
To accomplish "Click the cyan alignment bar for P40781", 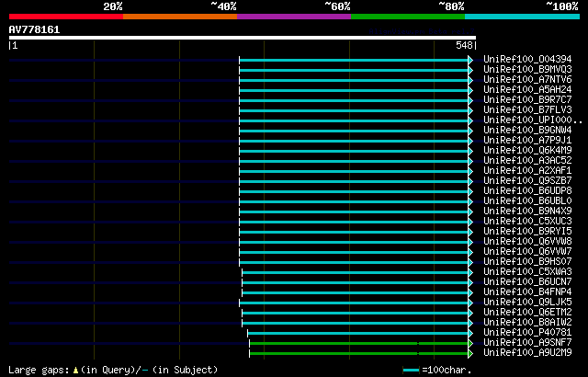I will coord(358,334).
